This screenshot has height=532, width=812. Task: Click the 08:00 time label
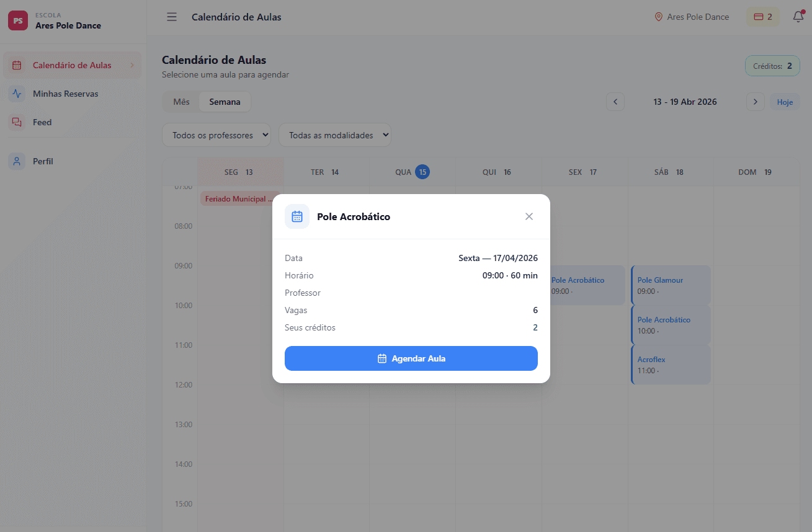tap(184, 226)
